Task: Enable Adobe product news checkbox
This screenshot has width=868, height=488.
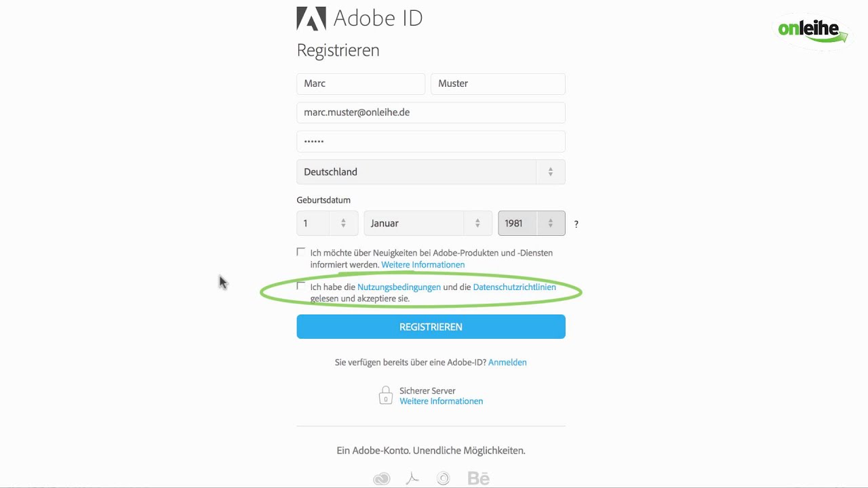Action: (x=301, y=252)
